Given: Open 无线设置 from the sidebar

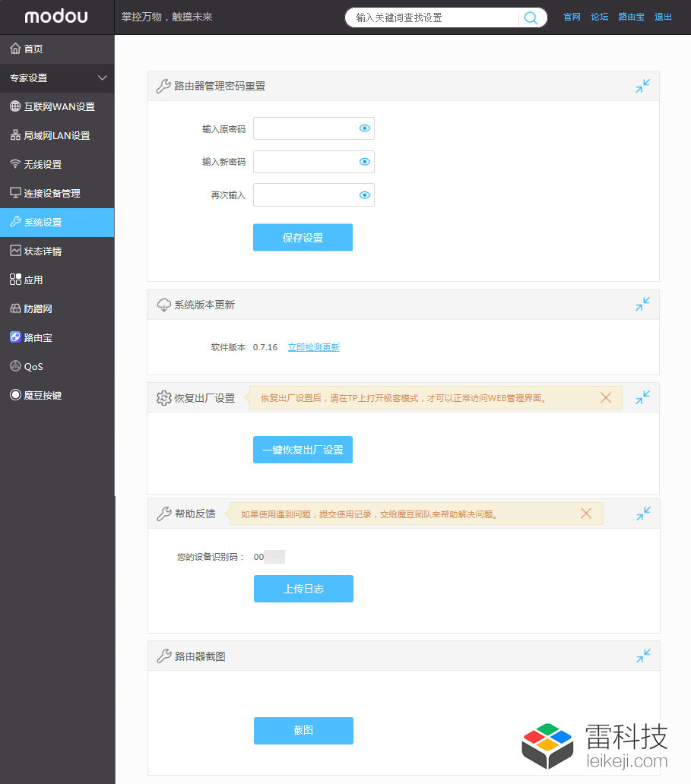Looking at the screenshot, I should point(43,164).
